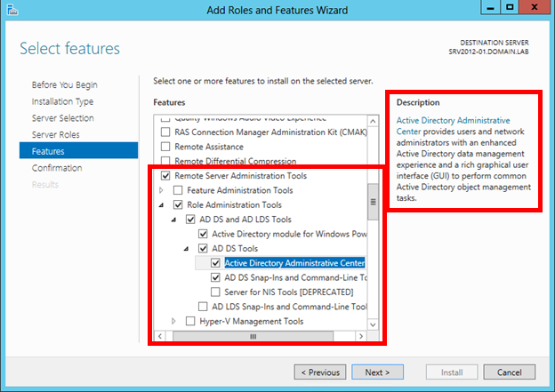Minimize the wizard window
The width and height of the screenshot is (555, 392).
coord(490,7)
